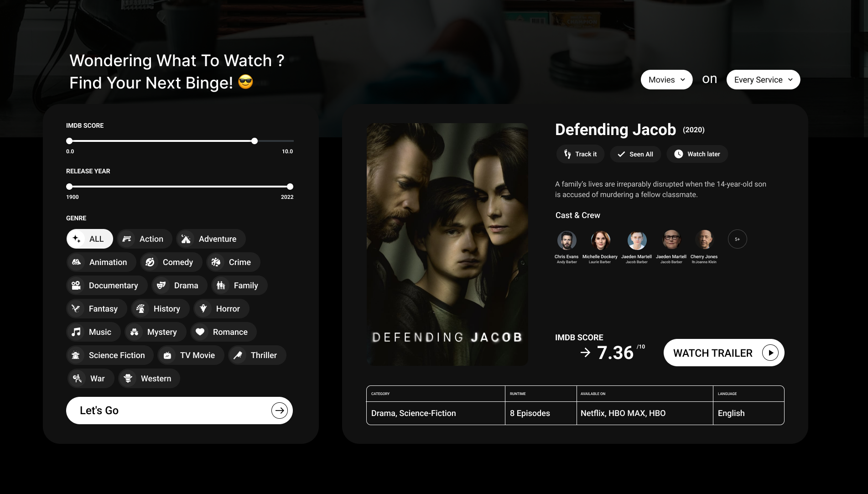The width and height of the screenshot is (868, 494).
Task: Click the Drama, Science-Fiction category cell
Action: [x=436, y=413]
